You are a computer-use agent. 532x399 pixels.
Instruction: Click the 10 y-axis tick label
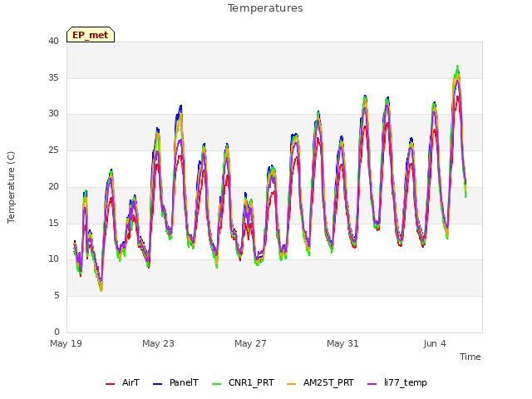[53, 259]
